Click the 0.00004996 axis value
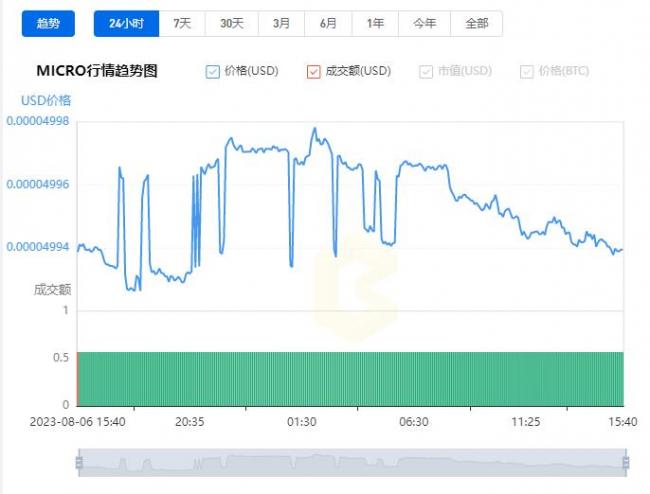 pyautogui.click(x=38, y=184)
